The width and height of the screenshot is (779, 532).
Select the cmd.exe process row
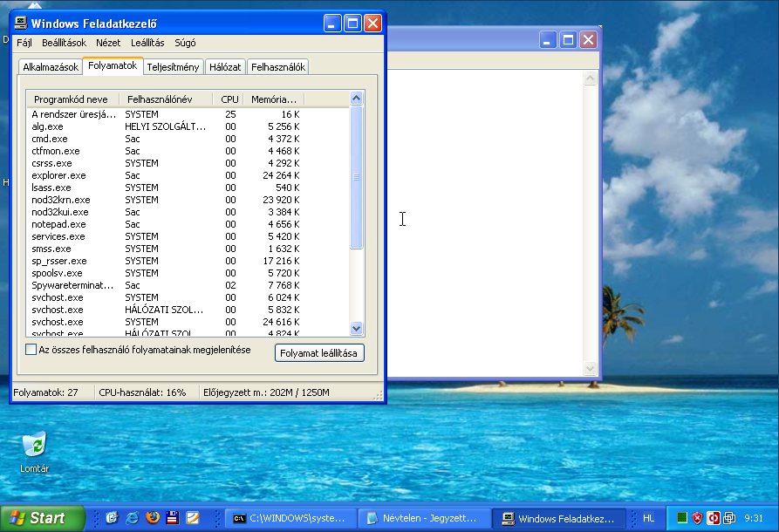(x=188, y=139)
